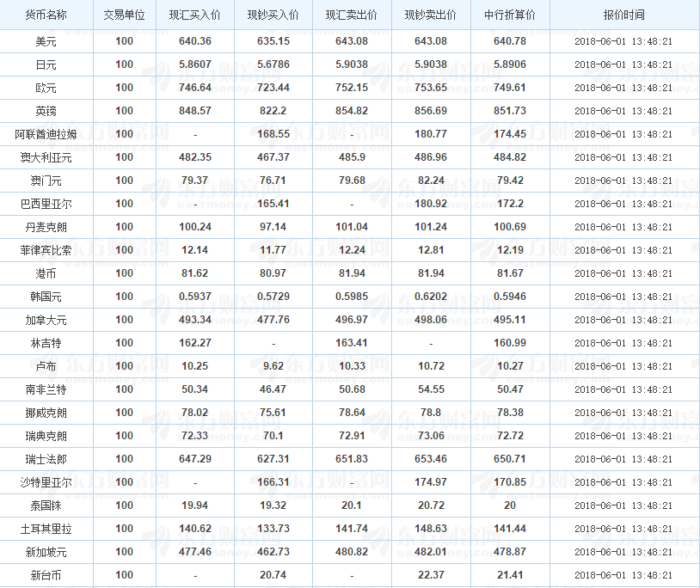Click the 泰国铢 中行折算价 value 20

(510, 505)
